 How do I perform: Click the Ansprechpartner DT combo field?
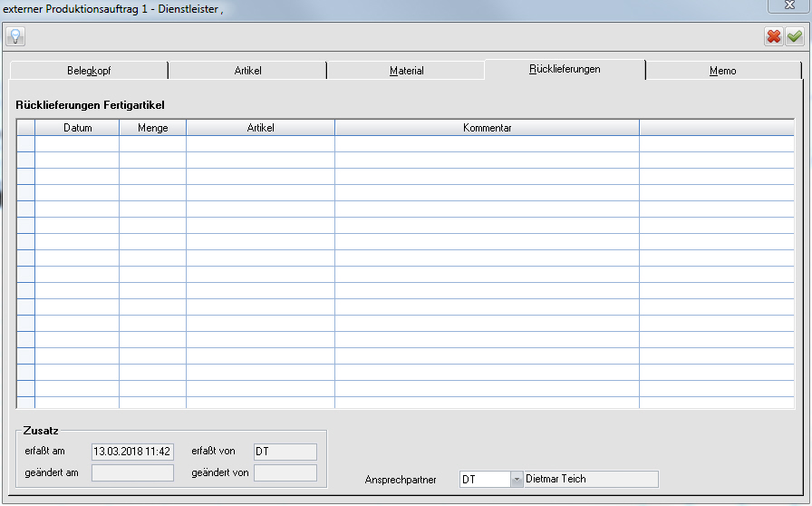coord(485,480)
